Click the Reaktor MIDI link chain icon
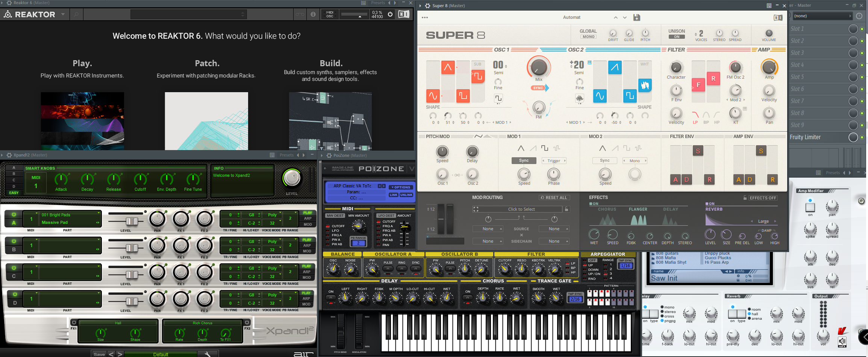Screen dimensions: 868x357 pyautogui.click(x=300, y=15)
